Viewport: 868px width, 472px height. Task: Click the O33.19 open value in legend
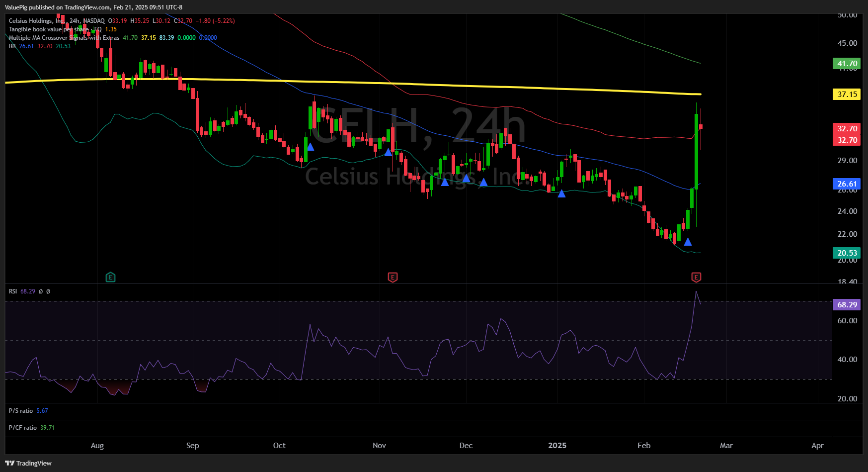point(118,21)
